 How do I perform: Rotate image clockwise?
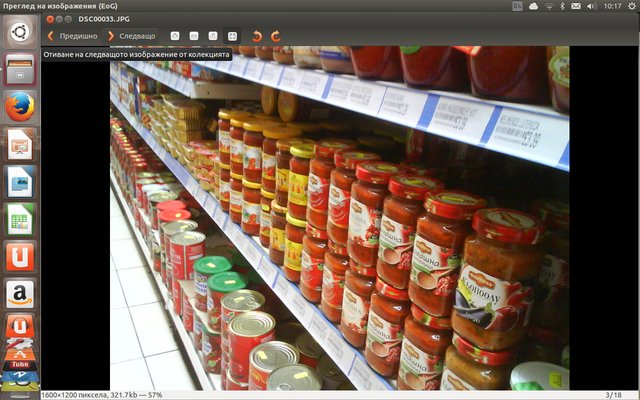[276, 36]
